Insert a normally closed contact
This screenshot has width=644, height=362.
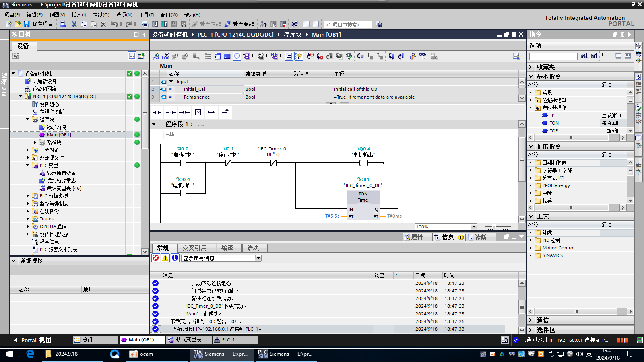coord(171,112)
